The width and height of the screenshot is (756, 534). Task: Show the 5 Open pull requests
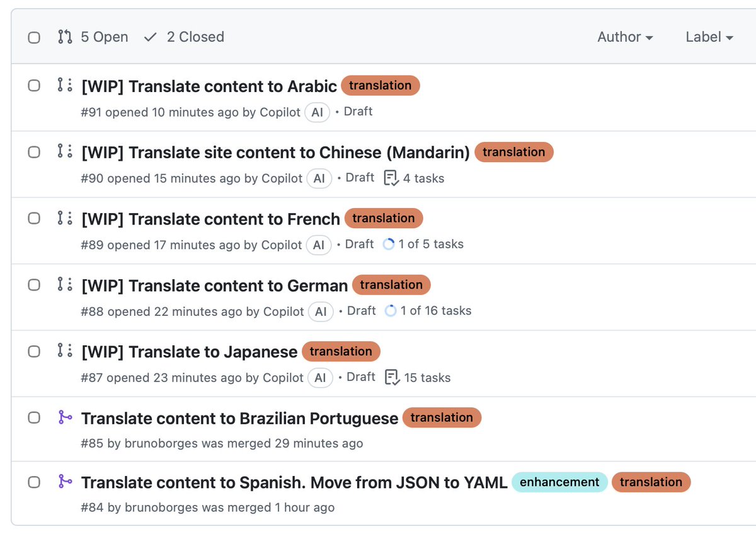click(93, 37)
